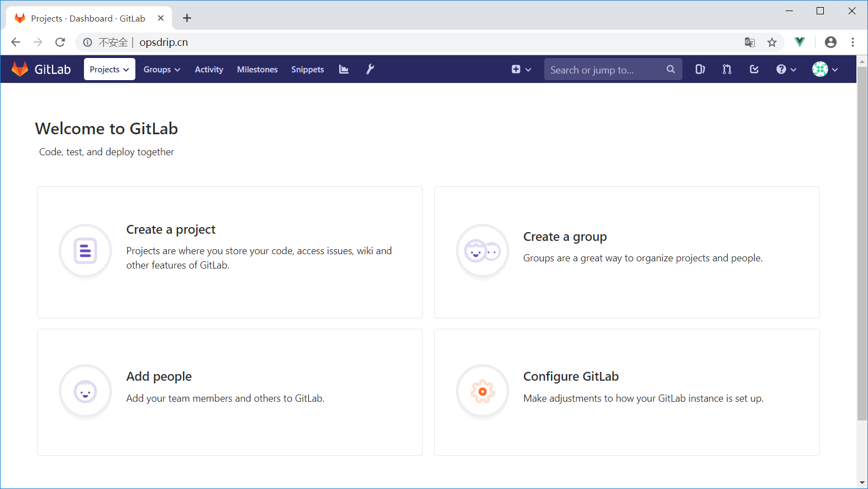
Task: Open the user avatar menu
Action: tap(825, 69)
